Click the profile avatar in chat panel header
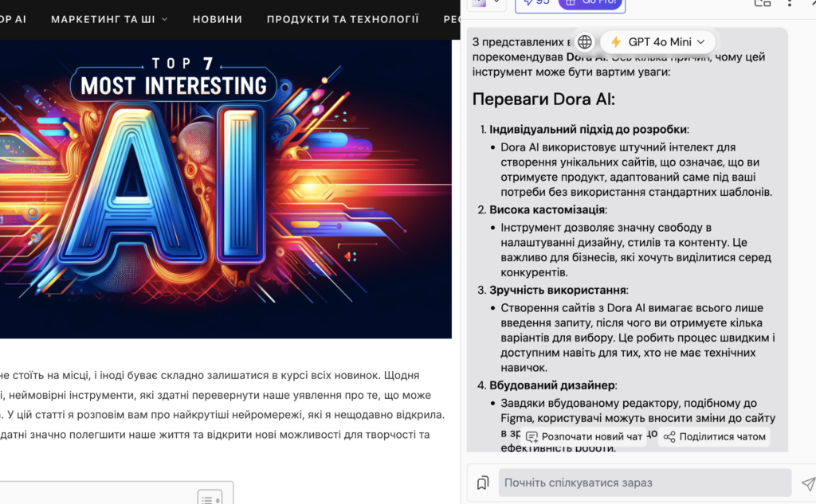The image size is (816, 504). (479, 2)
